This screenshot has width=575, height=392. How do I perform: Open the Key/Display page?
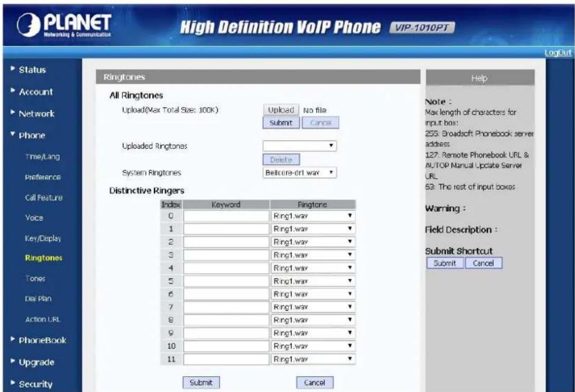pos(43,238)
